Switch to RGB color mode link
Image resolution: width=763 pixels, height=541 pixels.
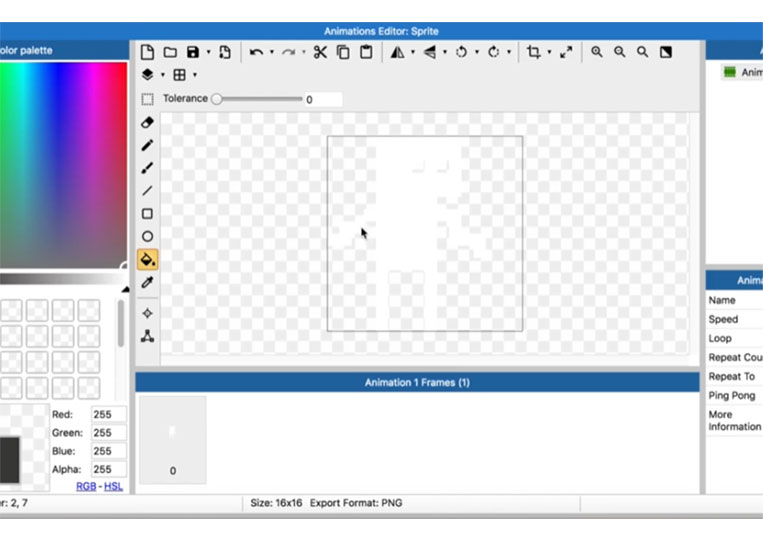[x=86, y=486]
